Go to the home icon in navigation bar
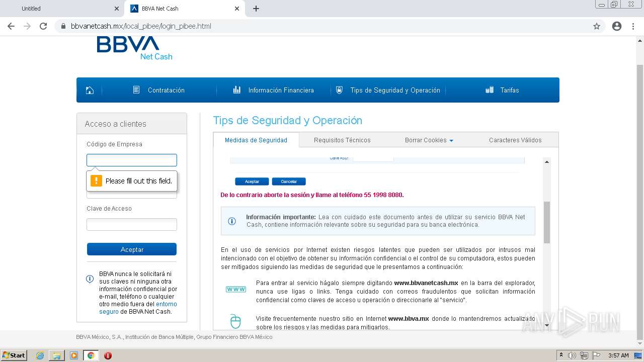The image size is (644, 362). pos(90,90)
